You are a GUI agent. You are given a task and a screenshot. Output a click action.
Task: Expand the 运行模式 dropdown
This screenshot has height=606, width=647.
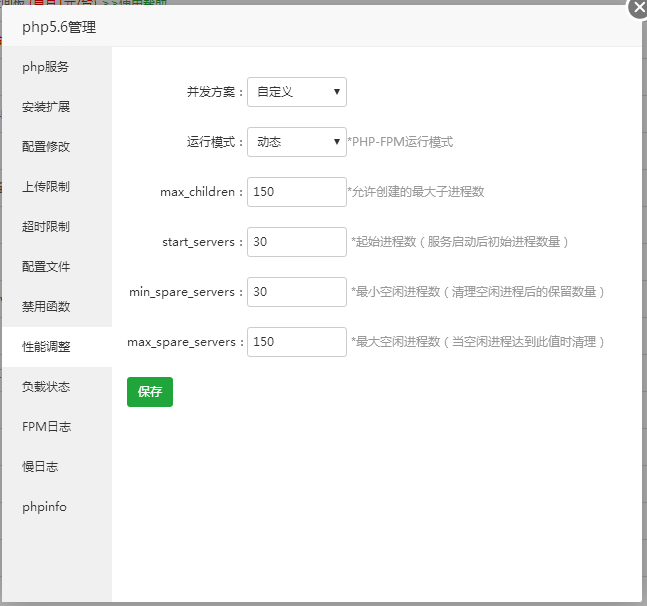(x=297, y=142)
